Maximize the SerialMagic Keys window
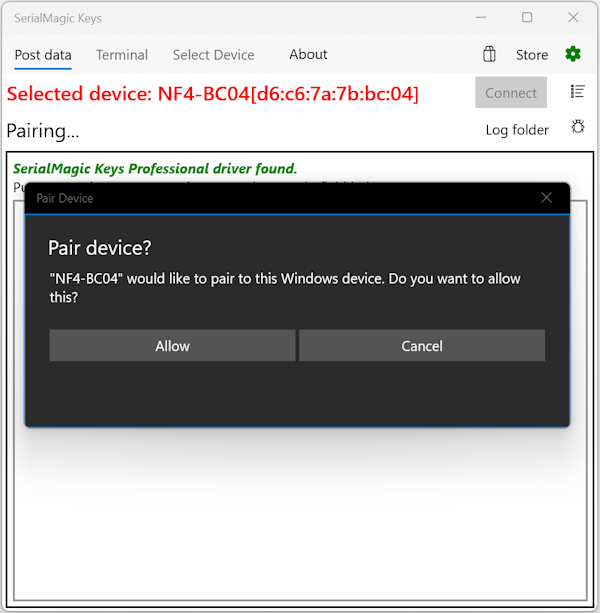The width and height of the screenshot is (600, 613). point(527,17)
